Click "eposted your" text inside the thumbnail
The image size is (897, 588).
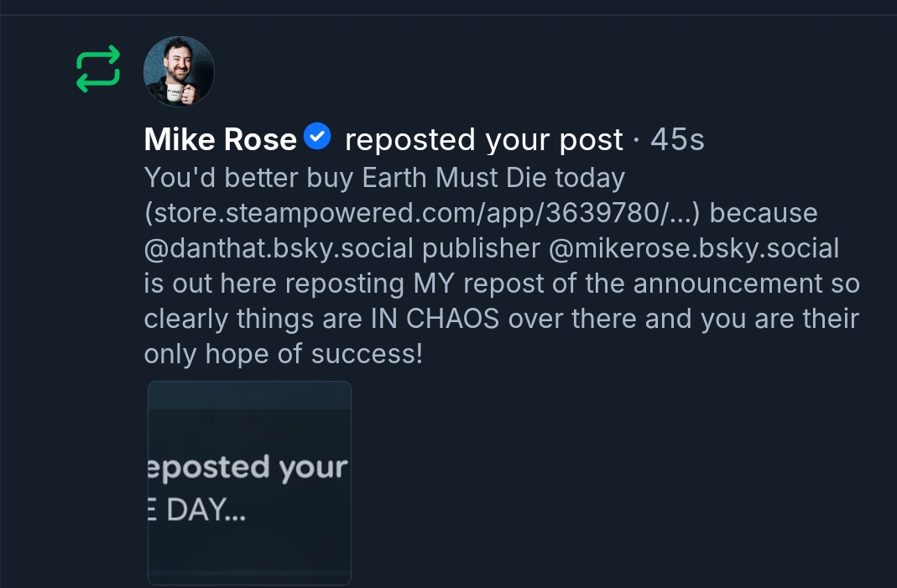tap(248, 467)
